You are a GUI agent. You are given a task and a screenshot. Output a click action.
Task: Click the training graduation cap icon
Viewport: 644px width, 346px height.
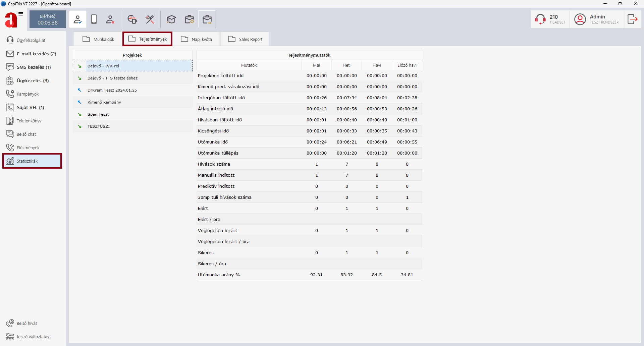(171, 19)
